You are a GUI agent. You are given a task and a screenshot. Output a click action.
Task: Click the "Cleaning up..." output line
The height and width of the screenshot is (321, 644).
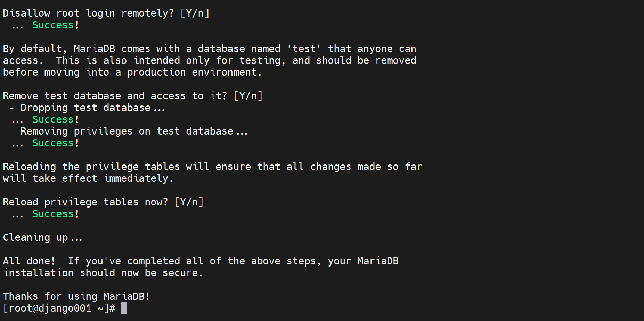[x=43, y=237]
